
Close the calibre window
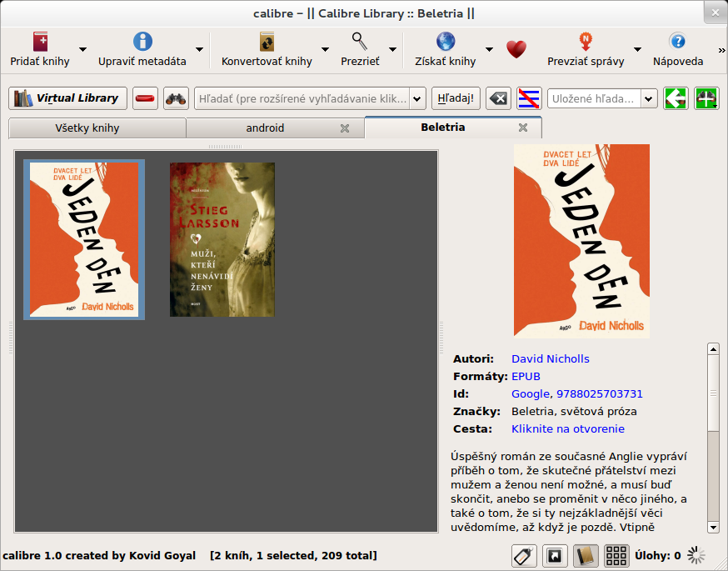pyautogui.click(x=715, y=13)
